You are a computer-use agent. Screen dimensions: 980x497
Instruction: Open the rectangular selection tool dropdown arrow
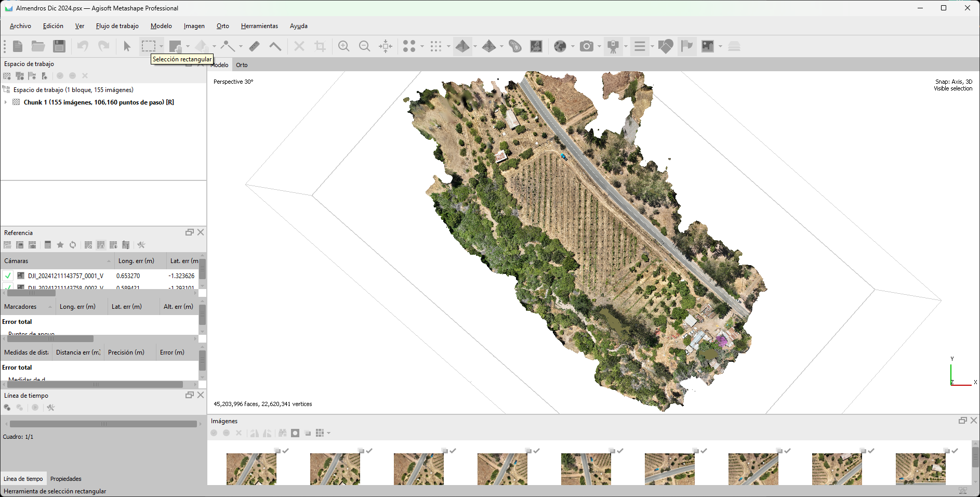pos(161,46)
